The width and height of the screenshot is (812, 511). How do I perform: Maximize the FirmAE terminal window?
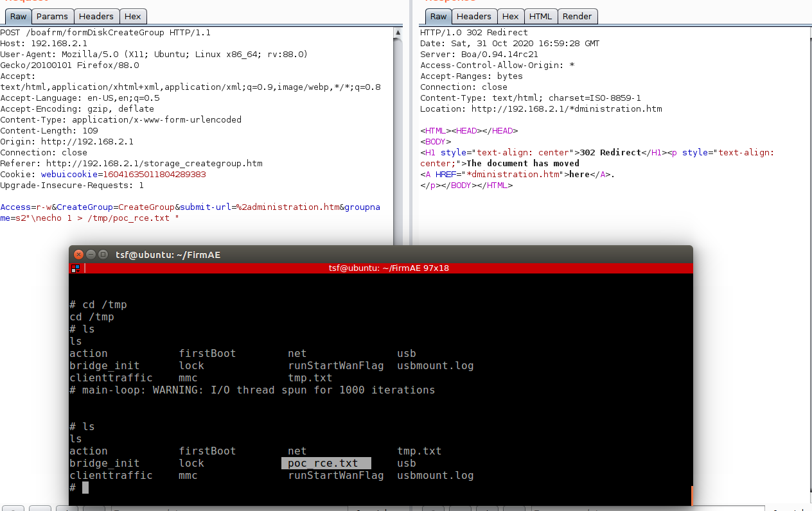103,255
